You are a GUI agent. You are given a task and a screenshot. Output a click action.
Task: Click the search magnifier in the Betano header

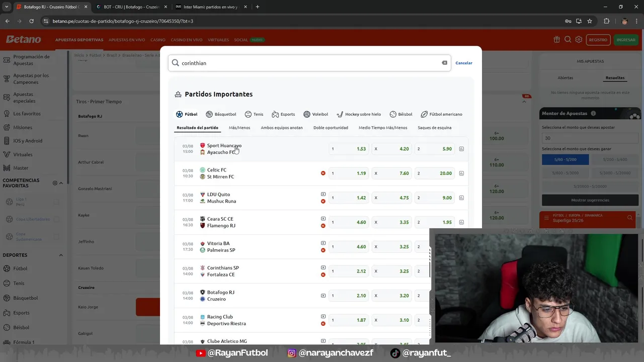pyautogui.click(x=568, y=40)
